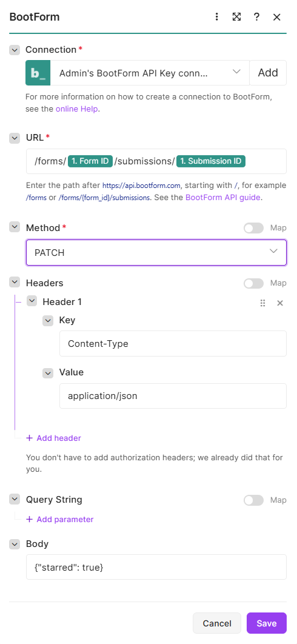Image resolution: width=297 pixels, height=644 pixels.
Task: Click the plus icon of Add header
Action: [x=29, y=438]
